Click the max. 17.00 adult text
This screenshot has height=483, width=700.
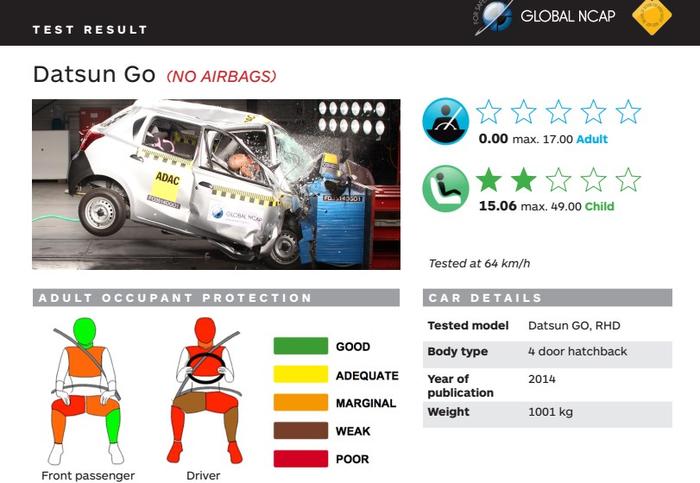[542, 139]
